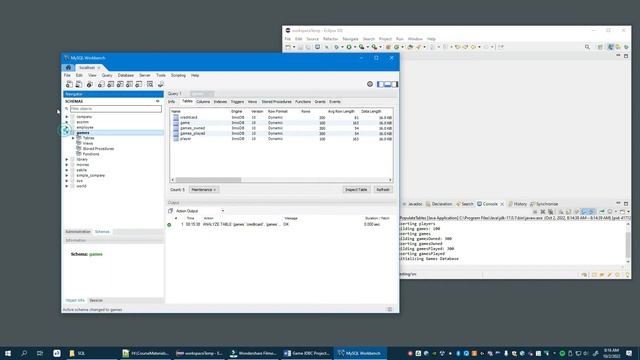Open the Eclipse Run icon dropdown arrow

[355, 47]
